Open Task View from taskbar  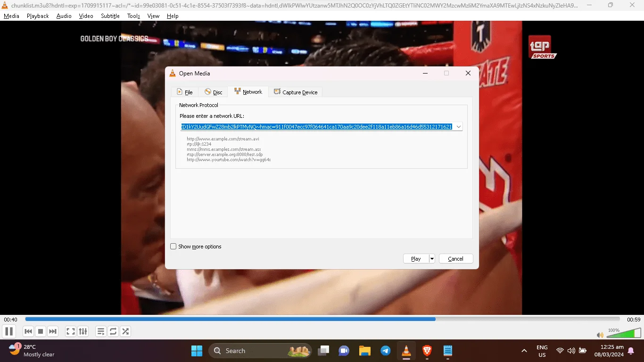pyautogui.click(x=323, y=351)
